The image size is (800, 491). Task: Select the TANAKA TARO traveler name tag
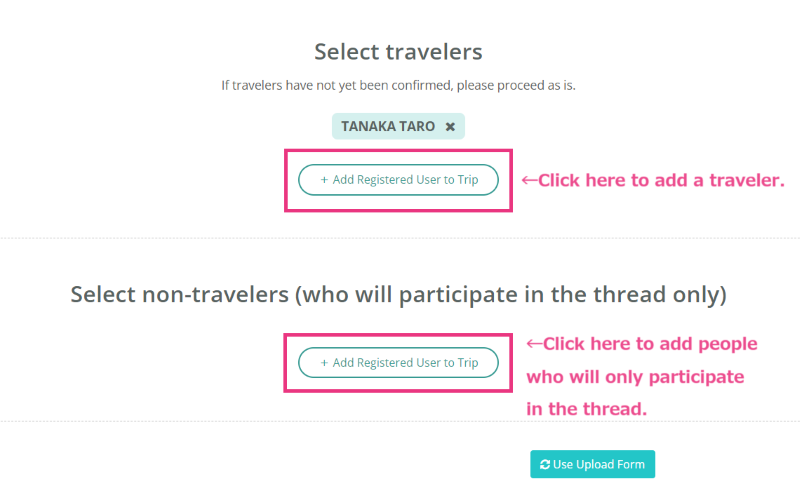pos(398,126)
